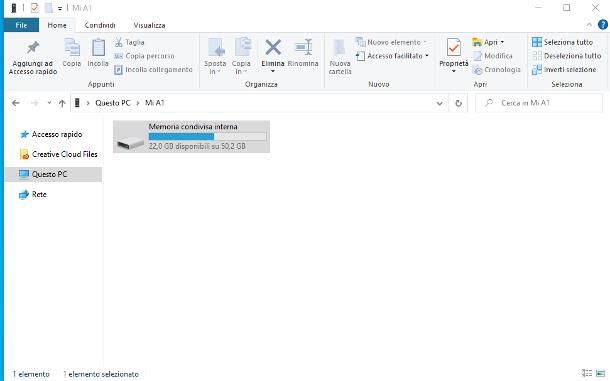Expand the address bar history dropdown
Screen dimensions: 610x381
click(x=440, y=103)
